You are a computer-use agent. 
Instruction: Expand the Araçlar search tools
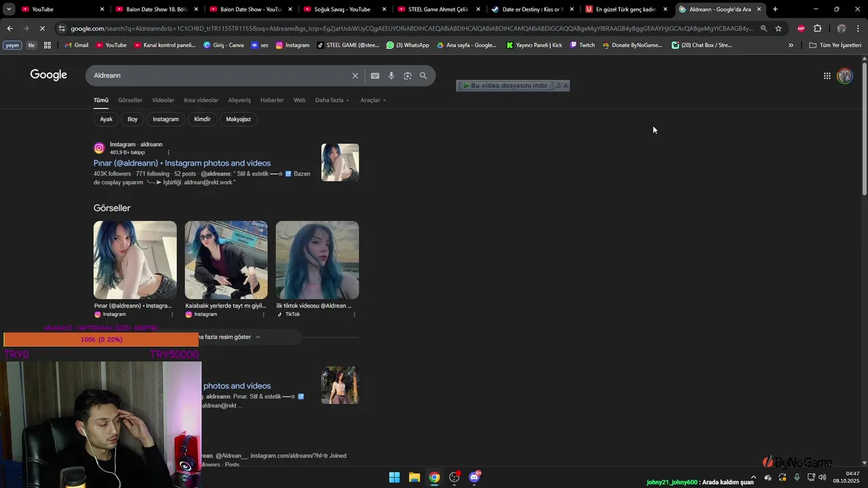373,100
